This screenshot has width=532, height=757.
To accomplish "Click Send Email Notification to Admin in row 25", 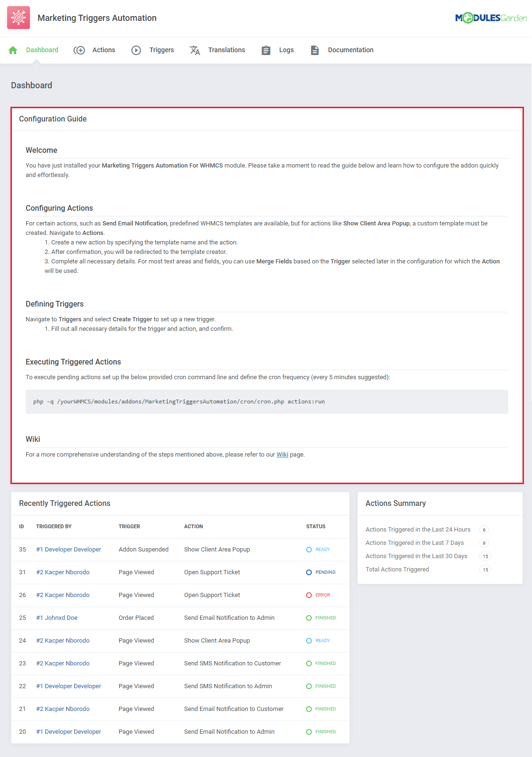I will click(229, 617).
